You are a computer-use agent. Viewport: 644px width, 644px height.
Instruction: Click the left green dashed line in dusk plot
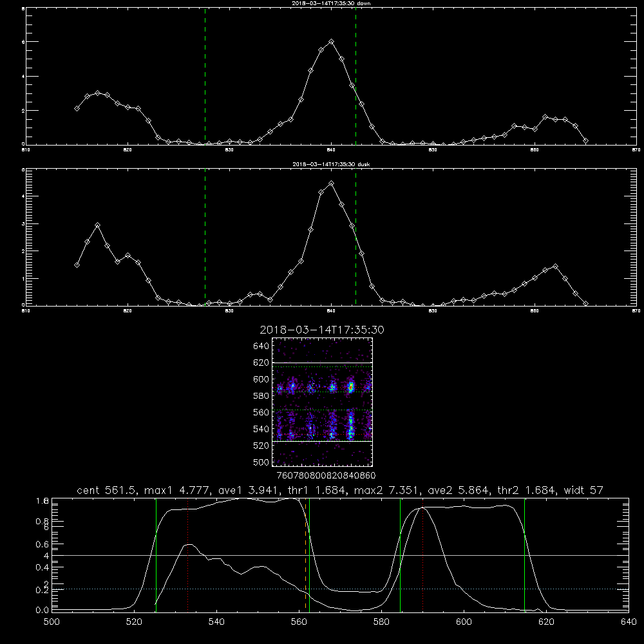[x=205, y=237]
